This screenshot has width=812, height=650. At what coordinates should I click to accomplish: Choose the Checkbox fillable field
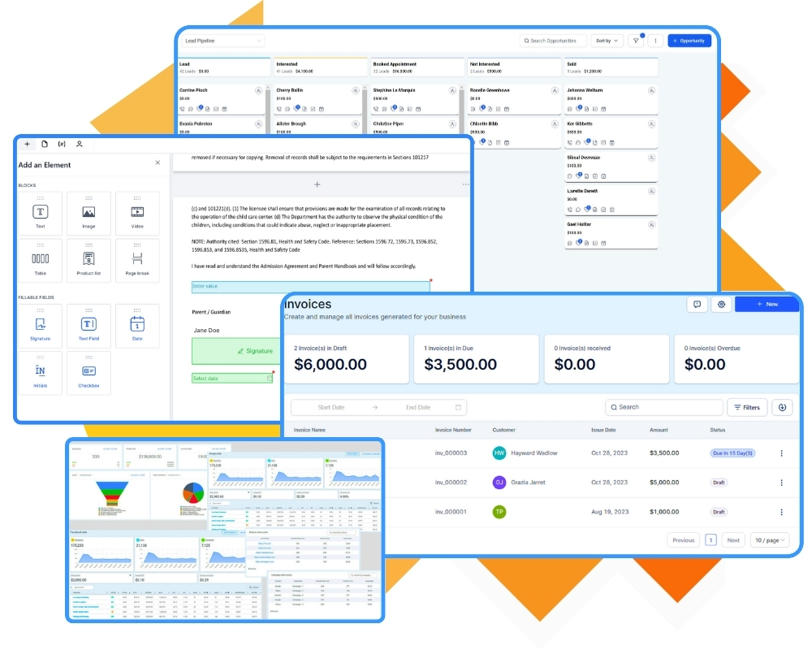tap(89, 373)
